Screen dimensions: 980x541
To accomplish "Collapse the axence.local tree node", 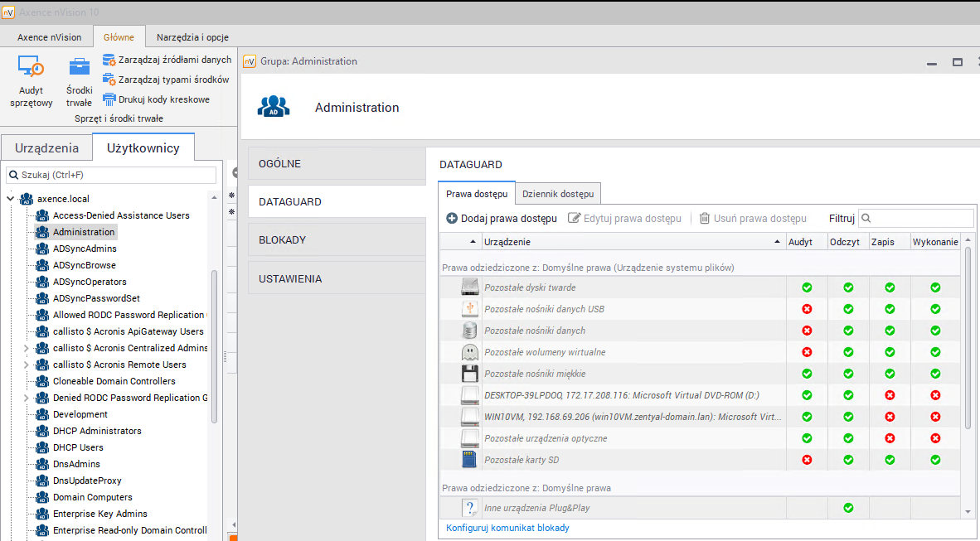I will 10,199.
